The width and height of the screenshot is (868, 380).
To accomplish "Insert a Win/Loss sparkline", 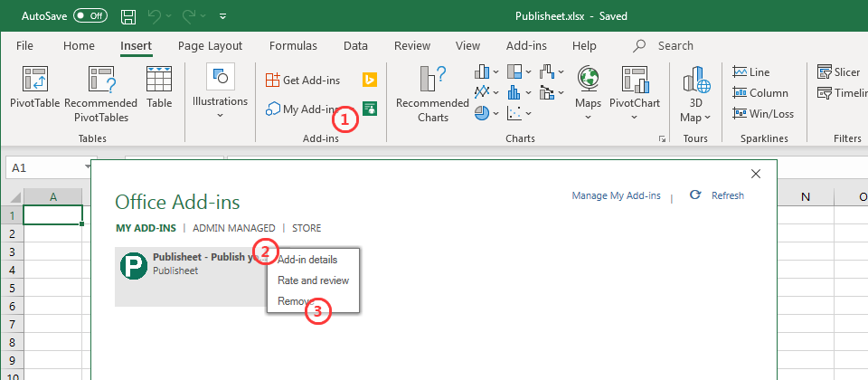I will 763,114.
